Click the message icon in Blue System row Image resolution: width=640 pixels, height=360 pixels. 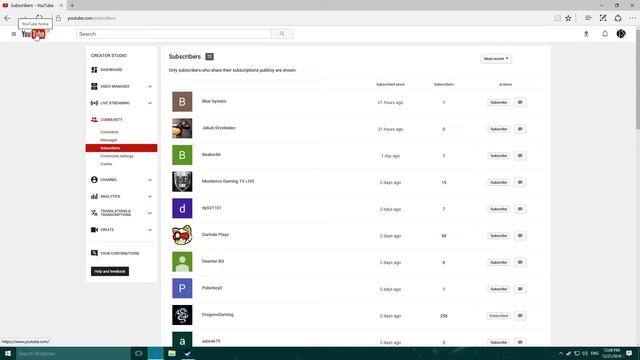click(520, 102)
